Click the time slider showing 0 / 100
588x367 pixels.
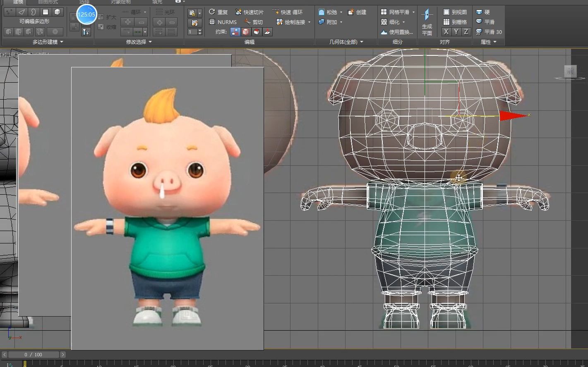pos(34,355)
